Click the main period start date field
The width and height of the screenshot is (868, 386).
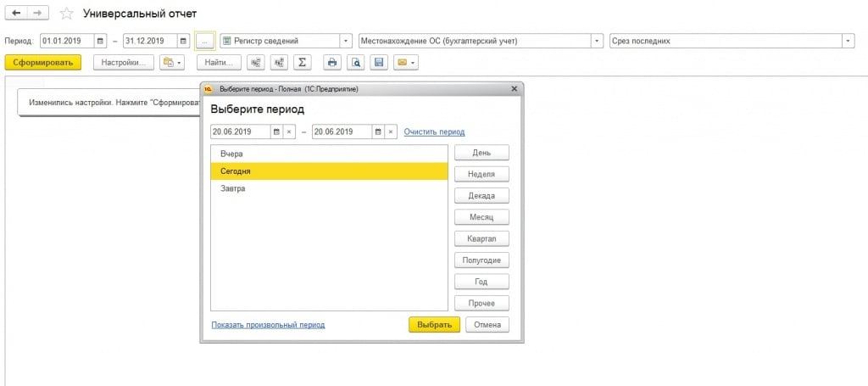click(66, 41)
